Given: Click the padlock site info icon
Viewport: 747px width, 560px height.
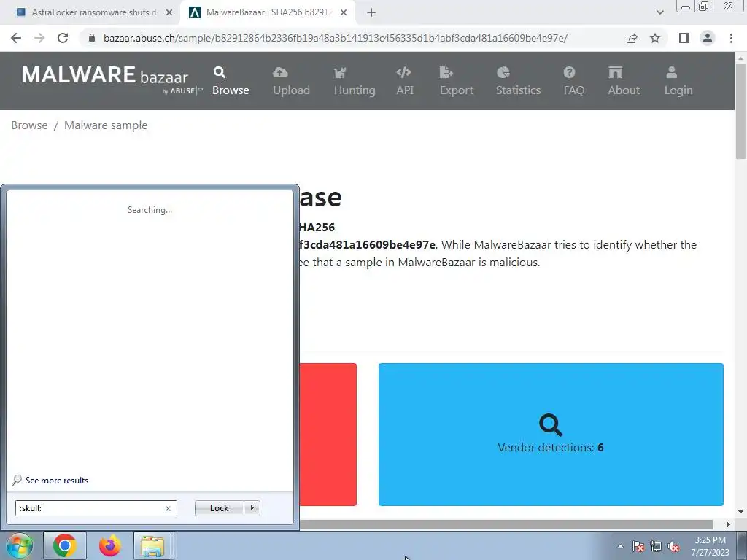Looking at the screenshot, I should 92,38.
